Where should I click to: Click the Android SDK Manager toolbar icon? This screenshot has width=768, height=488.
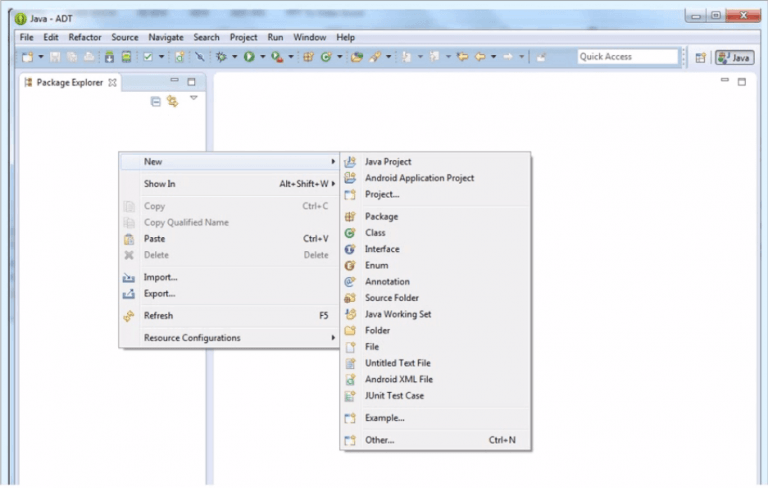[x=110, y=57]
